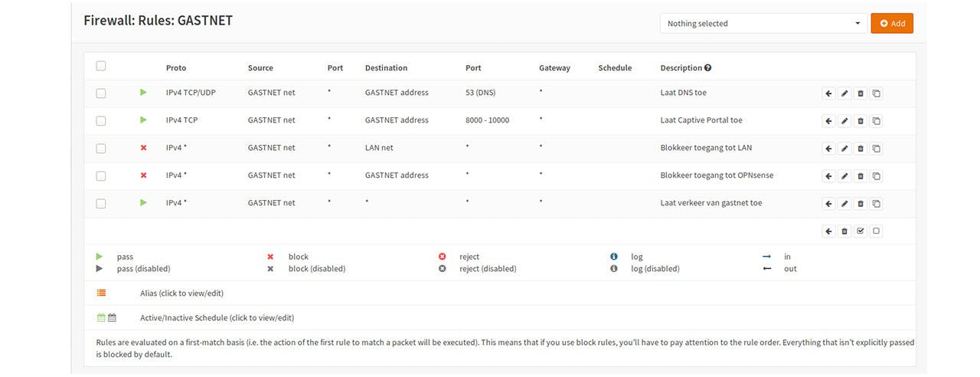Image resolution: width=980 pixels, height=377 pixels.
Task: Enable selected rules with bottom check icon
Action: 861,231
